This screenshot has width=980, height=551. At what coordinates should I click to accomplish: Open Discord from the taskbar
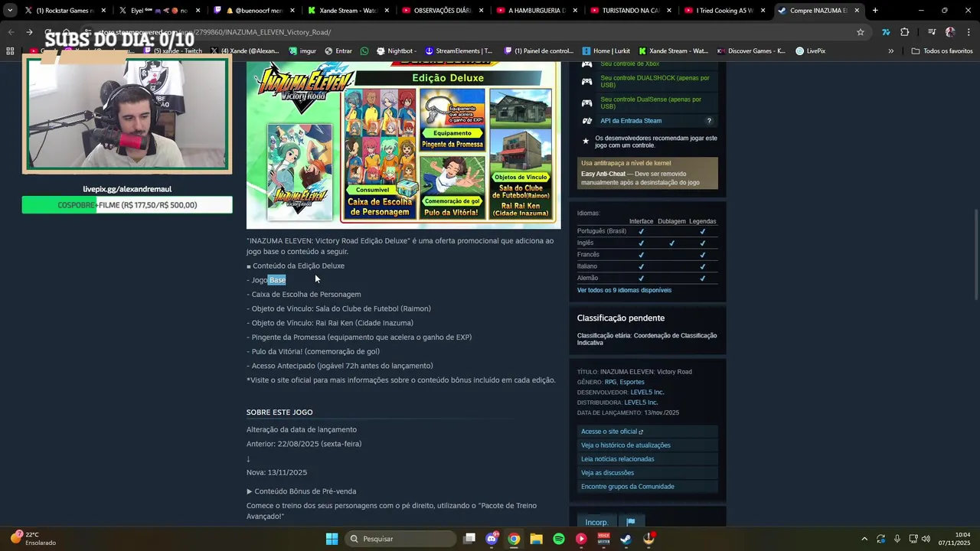click(x=492, y=539)
